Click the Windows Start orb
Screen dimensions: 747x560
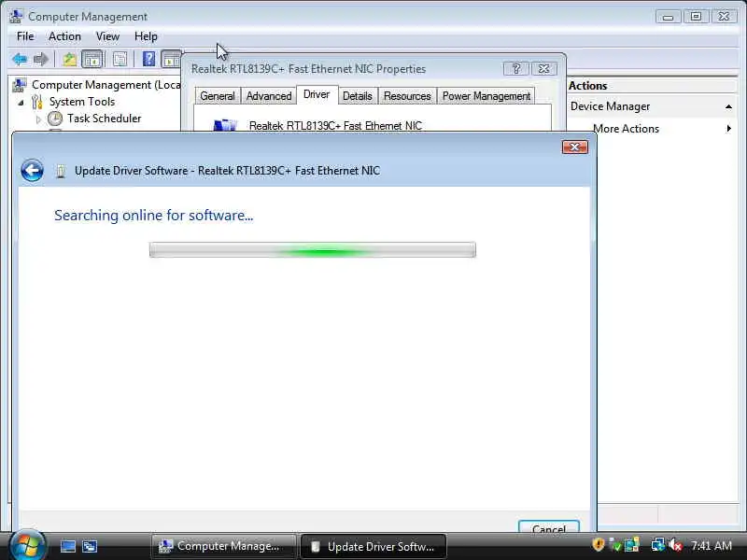(x=27, y=545)
